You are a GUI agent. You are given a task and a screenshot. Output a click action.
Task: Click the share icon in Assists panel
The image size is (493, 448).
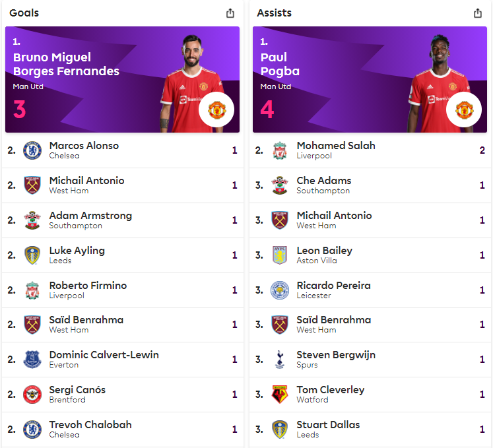[x=478, y=13]
